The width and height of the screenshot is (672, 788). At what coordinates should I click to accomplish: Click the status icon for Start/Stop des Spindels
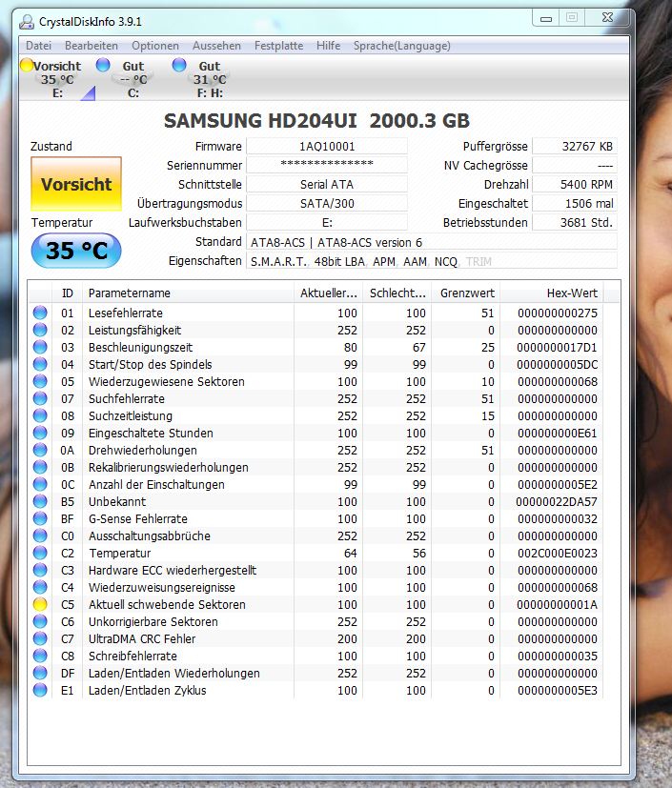(x=40, y=364)
